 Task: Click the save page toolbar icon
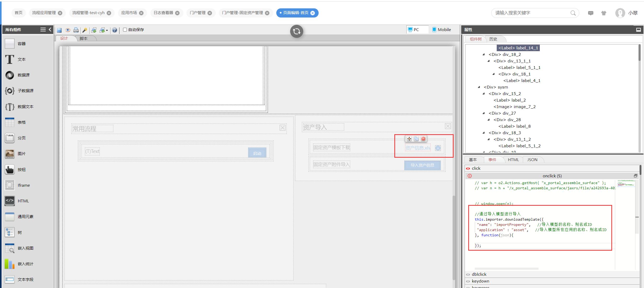(59, 30)
